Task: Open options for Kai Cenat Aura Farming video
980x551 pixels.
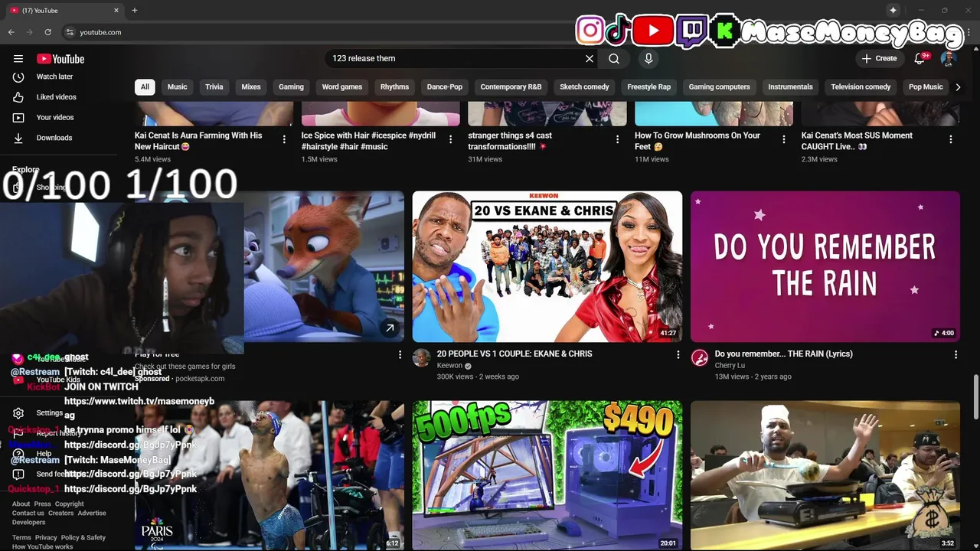Action: point(284,139)
